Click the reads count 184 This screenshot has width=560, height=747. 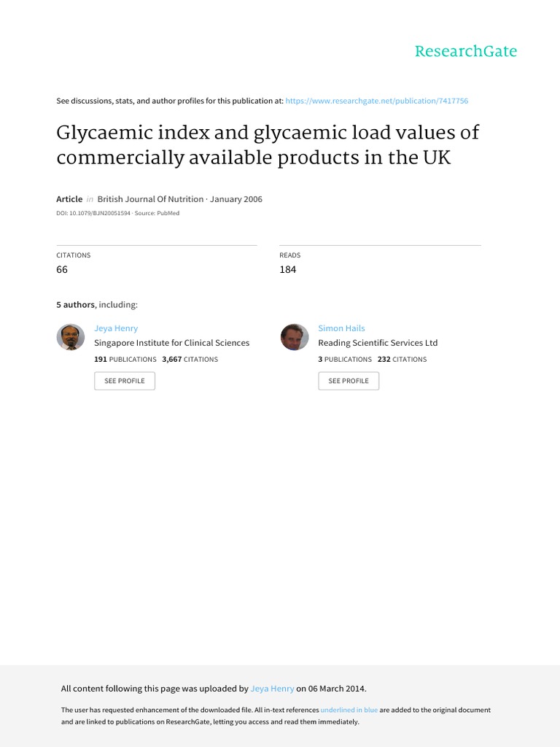click(288, 270)
